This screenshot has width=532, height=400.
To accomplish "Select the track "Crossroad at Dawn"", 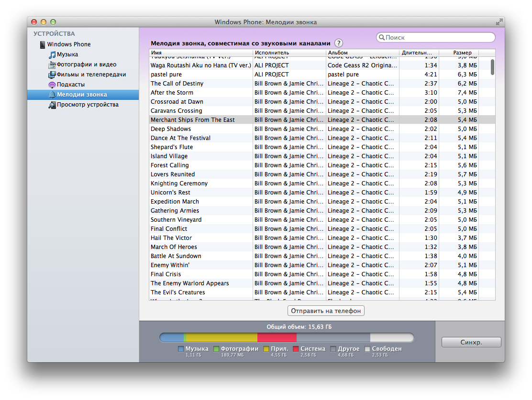I will [322, 102].
